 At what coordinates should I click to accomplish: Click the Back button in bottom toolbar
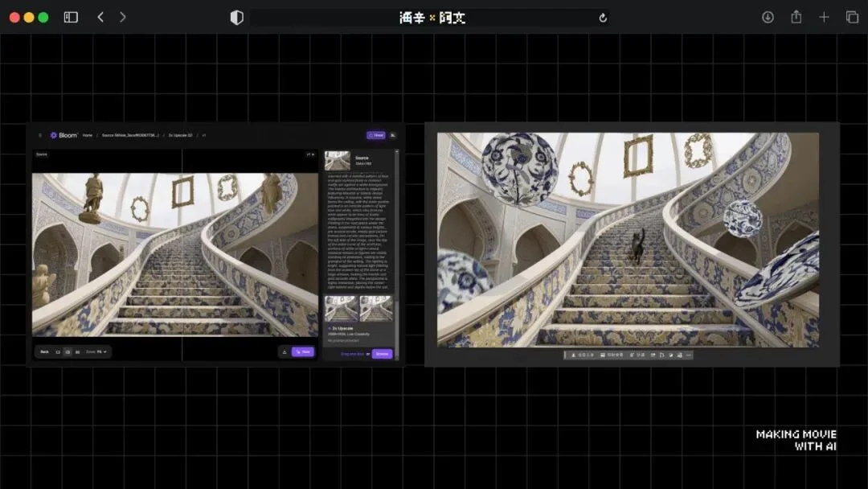pyautogui.click(x=45, y=351)
